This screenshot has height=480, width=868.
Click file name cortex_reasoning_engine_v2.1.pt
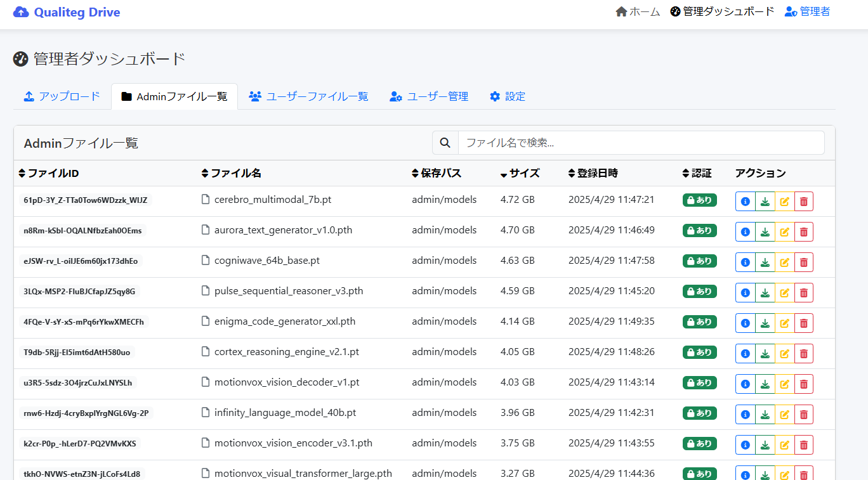[287, 352]
